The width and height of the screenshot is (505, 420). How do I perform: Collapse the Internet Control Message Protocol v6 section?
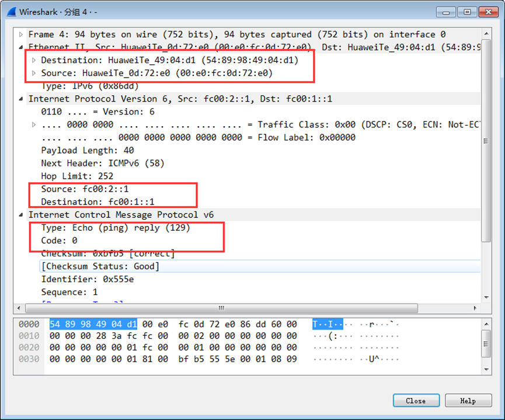pyautogui.click(x=21, y=215)
